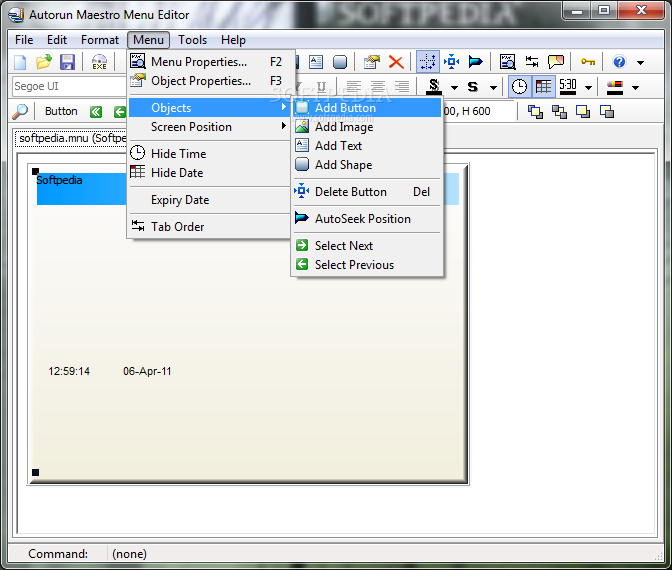Image resolution: width=672 pixels, height=570 pixels.
Task: Click the magnifier preview icon
Action: [x=20, y=111]
